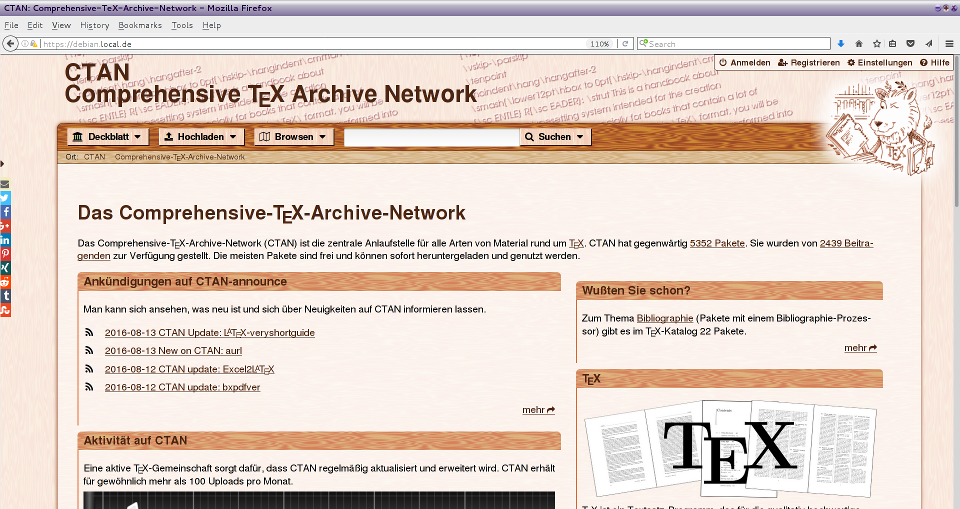
Task: Open the View menu
Action: click(61, 25)
